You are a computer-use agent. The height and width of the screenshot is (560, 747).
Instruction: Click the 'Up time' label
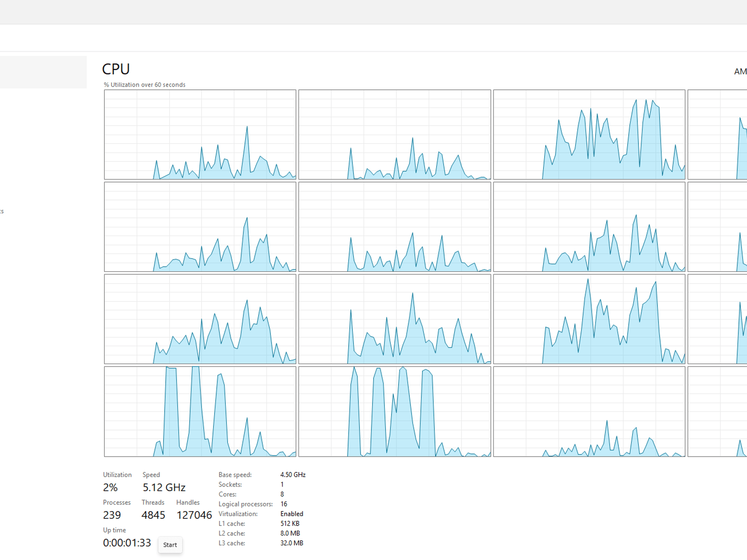(x=115, y=530)
